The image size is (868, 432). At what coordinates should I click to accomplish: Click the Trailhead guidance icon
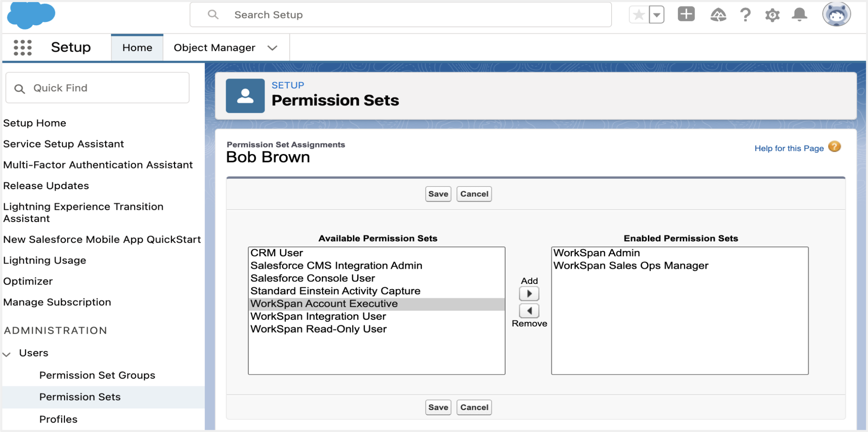point(718,15)
